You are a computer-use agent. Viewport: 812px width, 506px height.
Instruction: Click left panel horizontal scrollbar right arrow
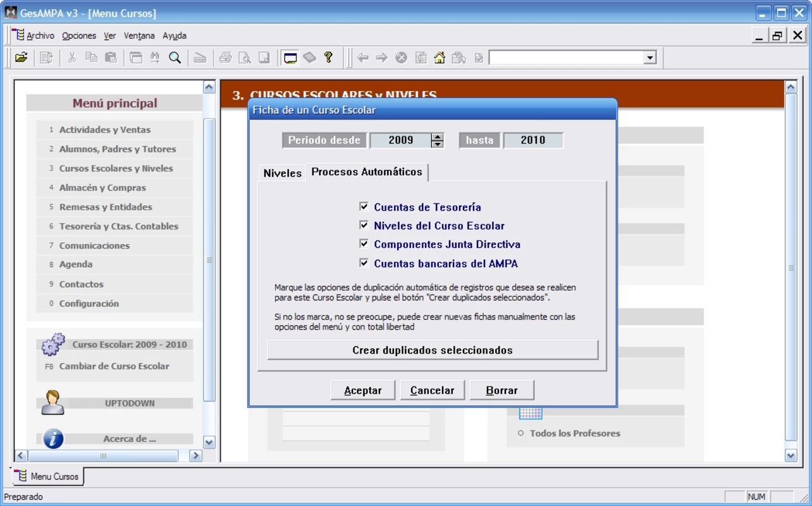point(196,455)
